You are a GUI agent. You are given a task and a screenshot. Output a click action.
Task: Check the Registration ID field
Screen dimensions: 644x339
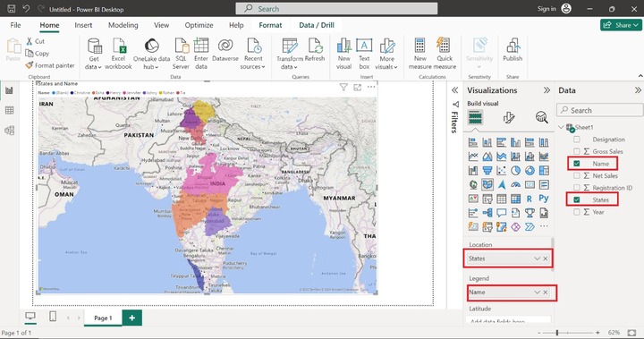[577, 187]
